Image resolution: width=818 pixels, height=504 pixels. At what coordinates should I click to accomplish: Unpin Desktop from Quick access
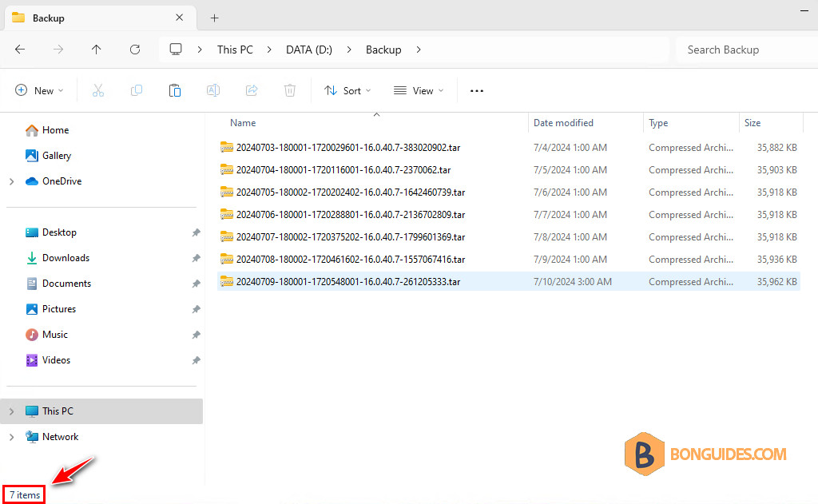pyautogui.click(x=197, y=232)
